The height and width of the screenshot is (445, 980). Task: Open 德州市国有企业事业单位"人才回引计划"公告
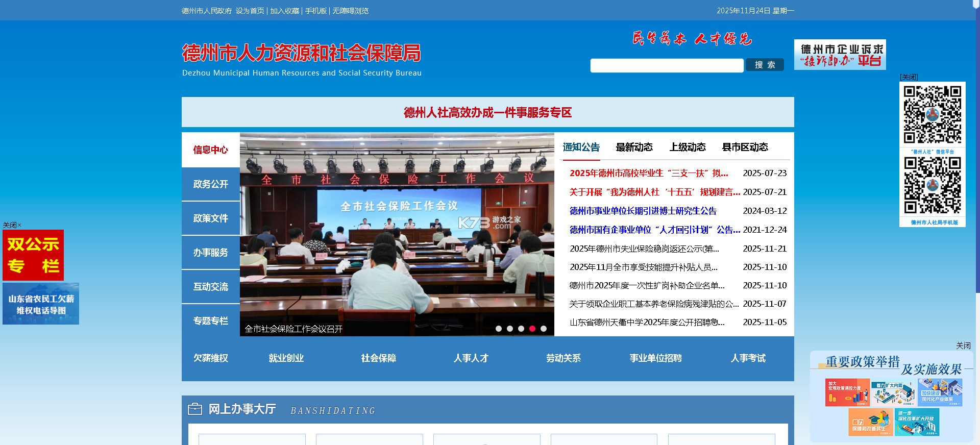pos(655,230)
